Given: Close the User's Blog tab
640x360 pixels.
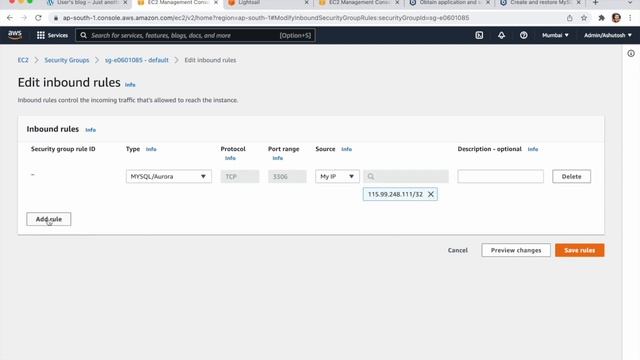Looking at the screenshot, I should 125,3.
